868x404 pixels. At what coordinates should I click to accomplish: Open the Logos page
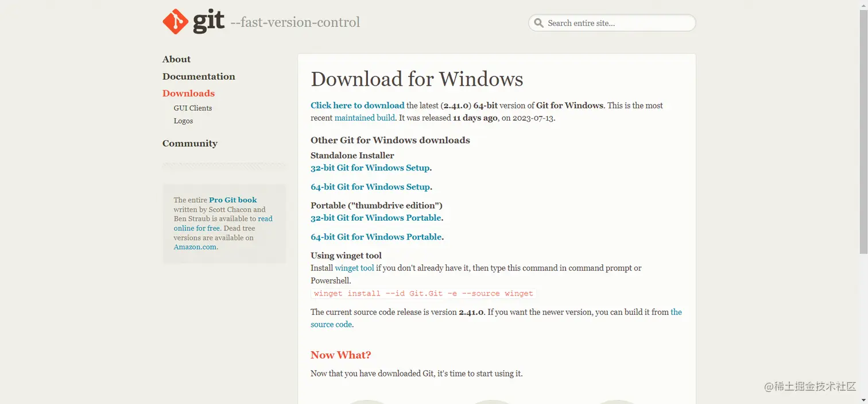click(x=183, y=121)
